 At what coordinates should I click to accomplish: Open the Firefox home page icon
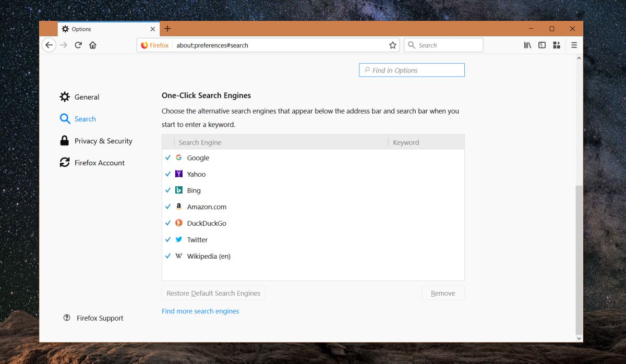pyautogui.click(x=93, y=45)
